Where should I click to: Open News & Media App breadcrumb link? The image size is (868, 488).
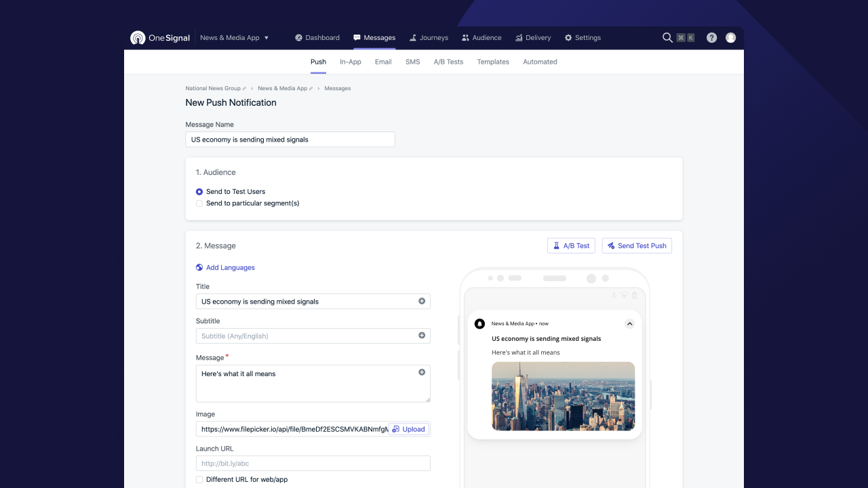click(282, 89)
